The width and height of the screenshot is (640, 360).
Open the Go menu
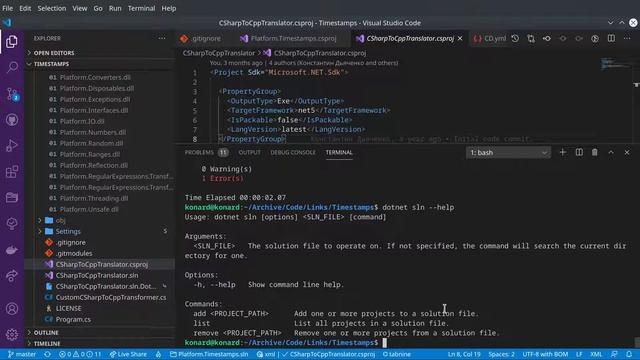point(98,8)
